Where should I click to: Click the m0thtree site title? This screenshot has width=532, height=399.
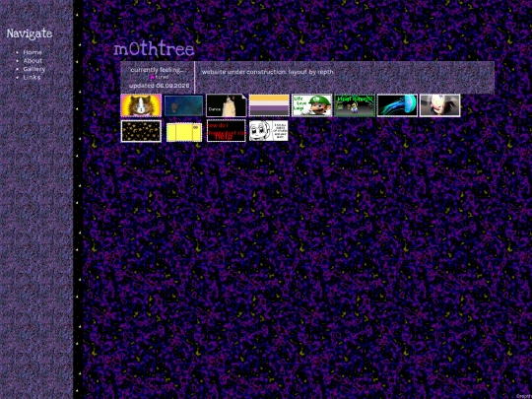coord(154,49)
